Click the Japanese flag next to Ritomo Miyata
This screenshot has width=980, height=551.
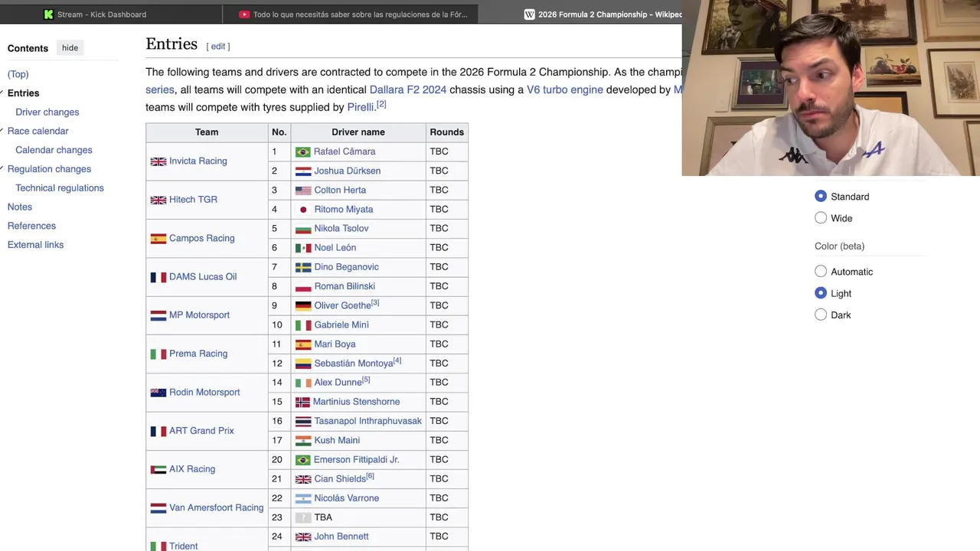click(x=303, y=210)
